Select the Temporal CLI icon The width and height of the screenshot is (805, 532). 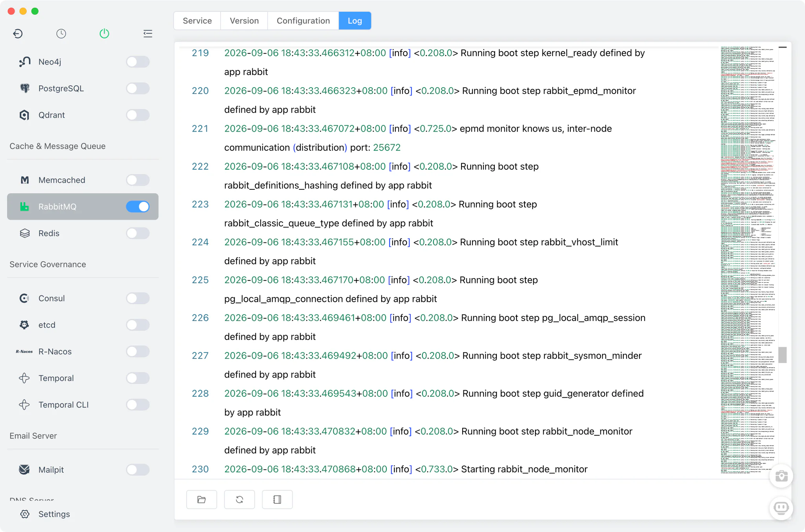[25, 405]
